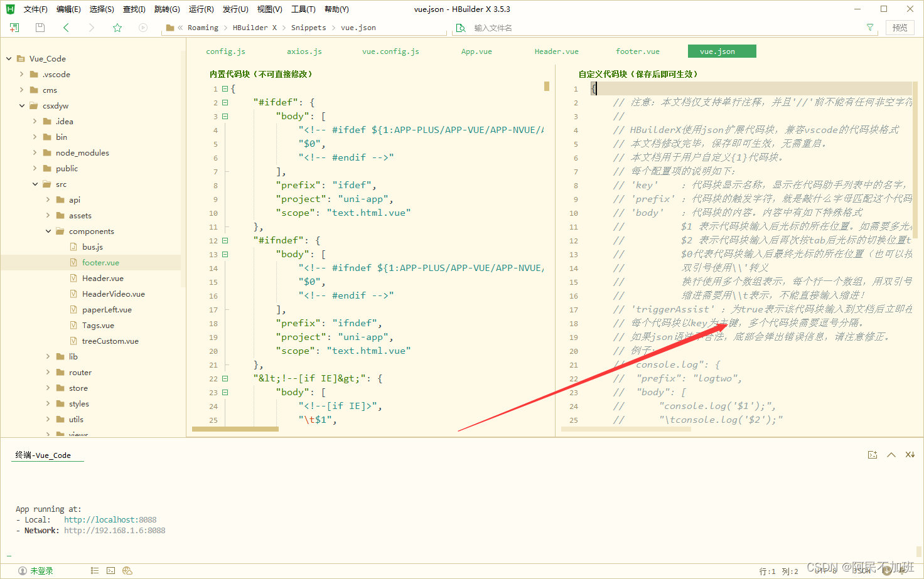Fold the "#ifndef" block at line 12
The height and width of the screenshot is (579, 924).
pos(225,241)
